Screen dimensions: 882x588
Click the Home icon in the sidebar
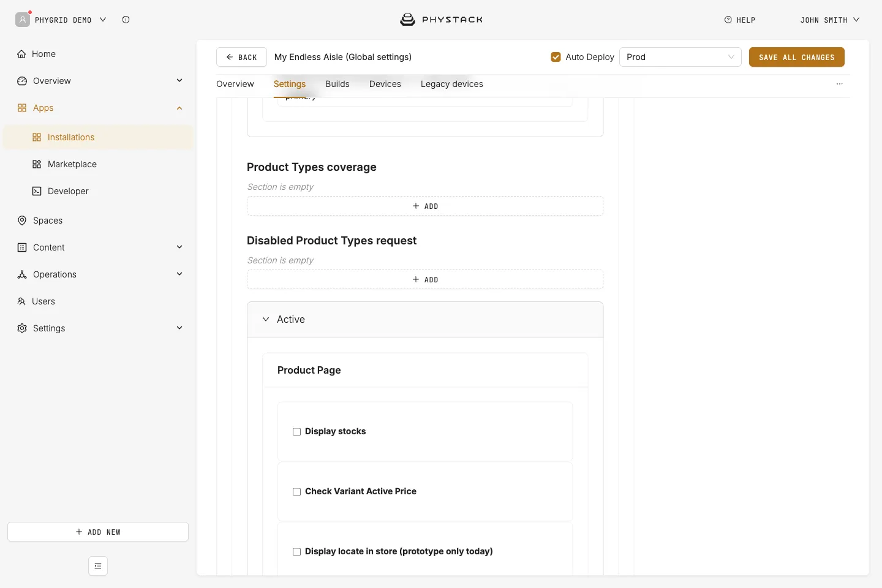click(x=21, y=54)
